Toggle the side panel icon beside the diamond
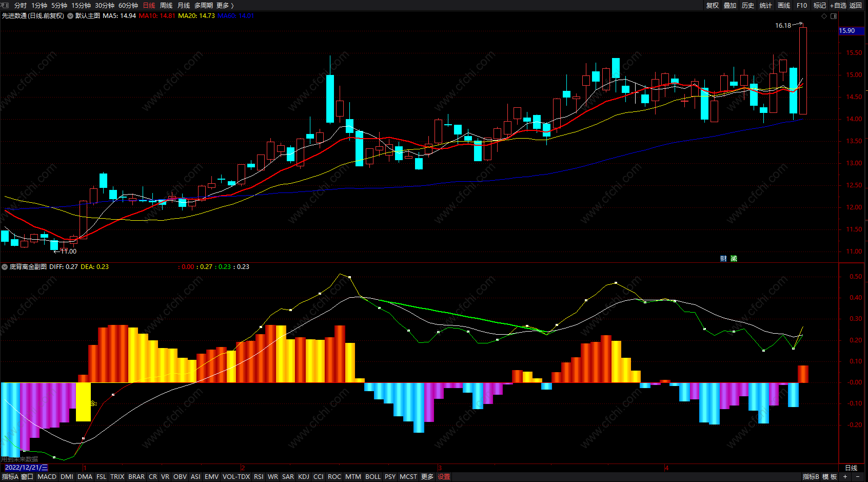The width and height of the screenshot is (868, 482). [834, 16]
